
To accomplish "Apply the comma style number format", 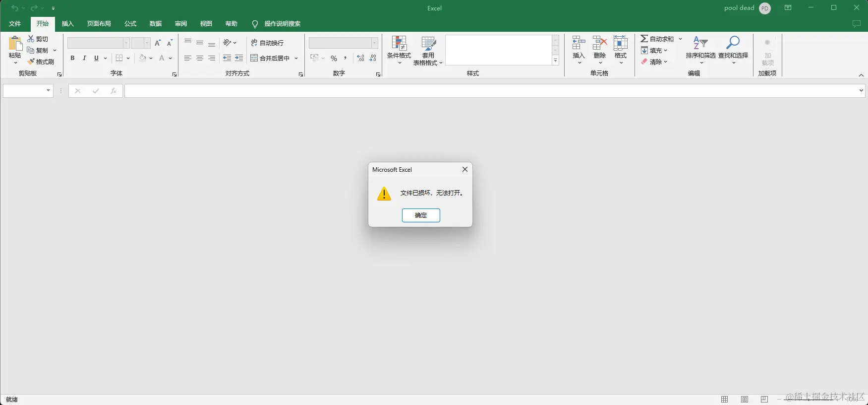I will coord(346,58).
